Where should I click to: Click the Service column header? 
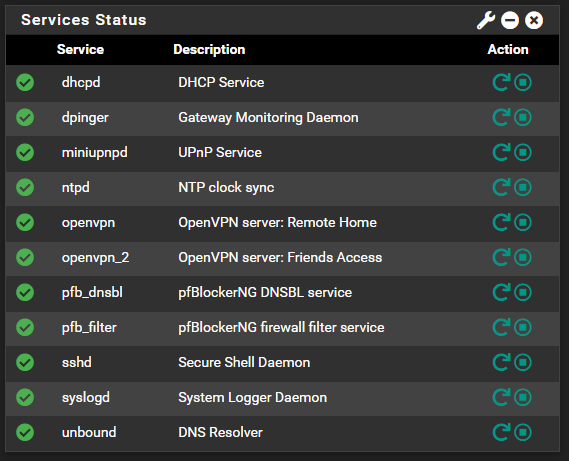(x=80, y=49)
